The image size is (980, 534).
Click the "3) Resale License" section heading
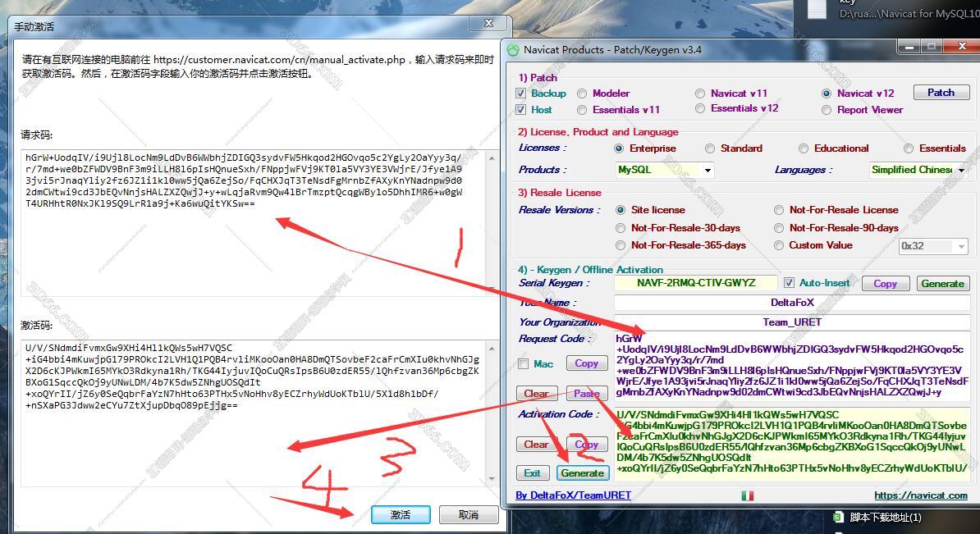click(x=560, y=193)
